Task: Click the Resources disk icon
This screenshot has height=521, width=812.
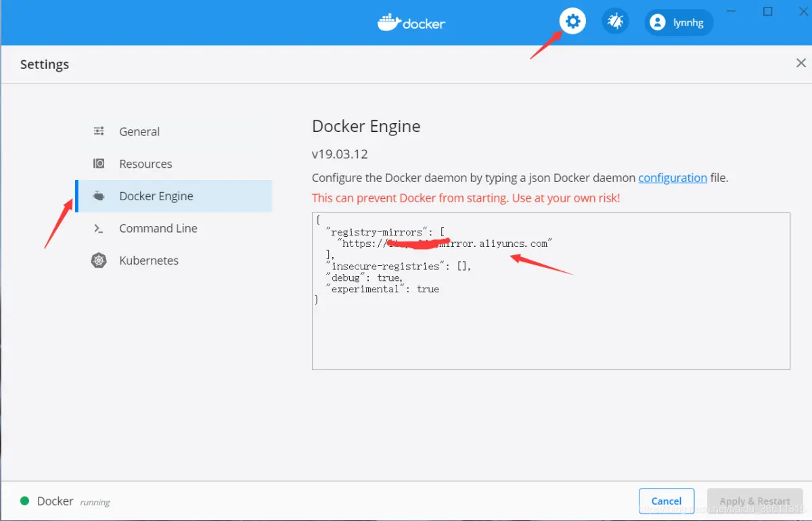Action: [99, 164]
